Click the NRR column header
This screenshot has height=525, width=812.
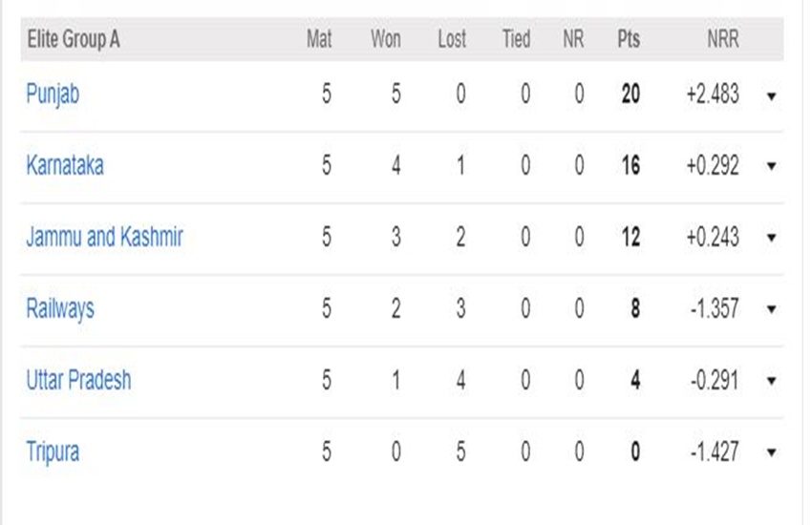click(x=723, y=39)
